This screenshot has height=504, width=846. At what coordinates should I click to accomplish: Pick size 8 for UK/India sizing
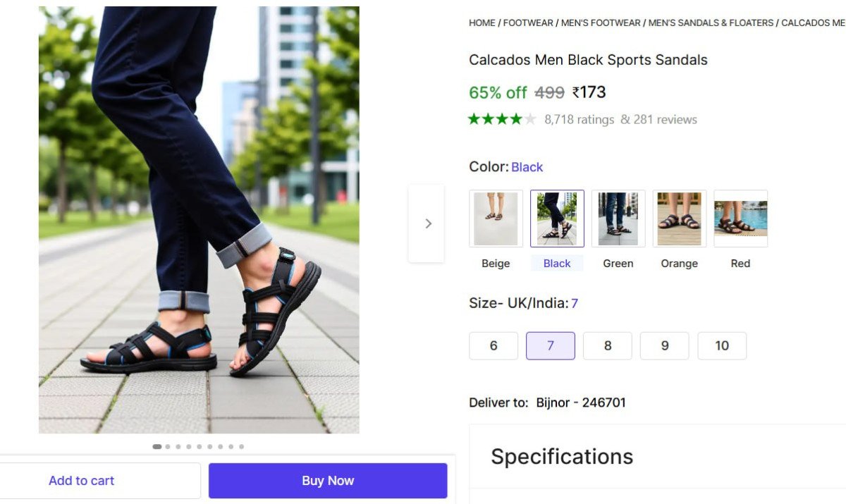click(607, 345)
